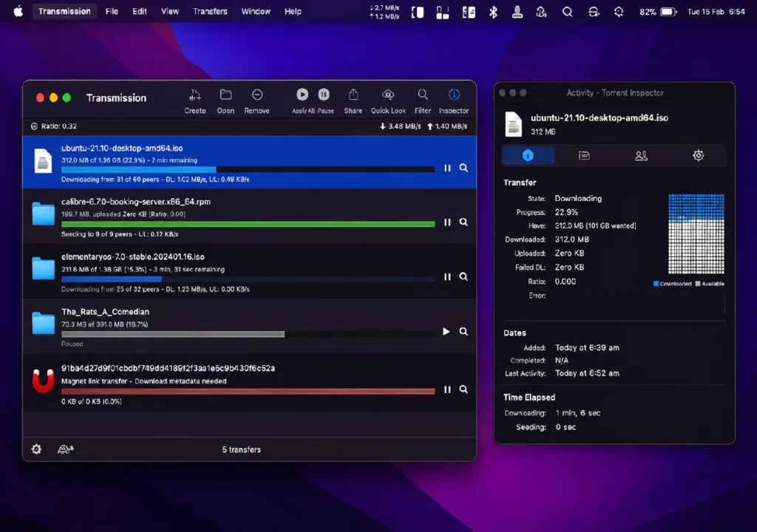Click the magnet icon of the hash transfer
This screenshot has width=757, height=532.
(x=43, y=381)
